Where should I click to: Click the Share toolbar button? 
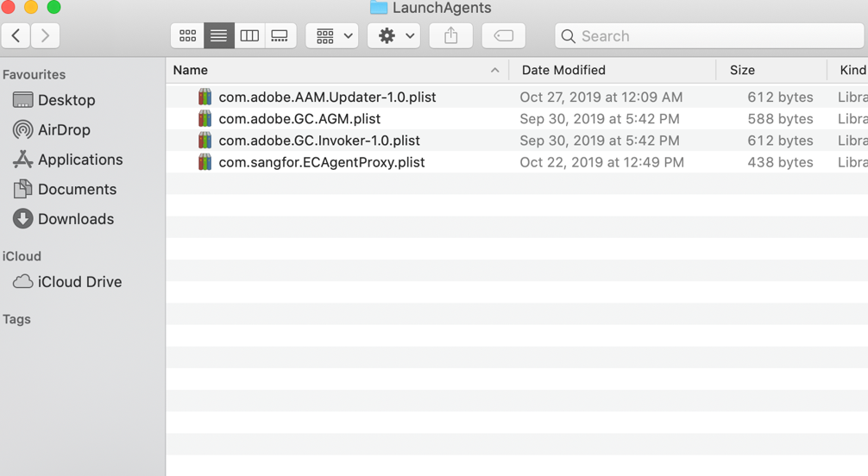[x=450, y=36]
